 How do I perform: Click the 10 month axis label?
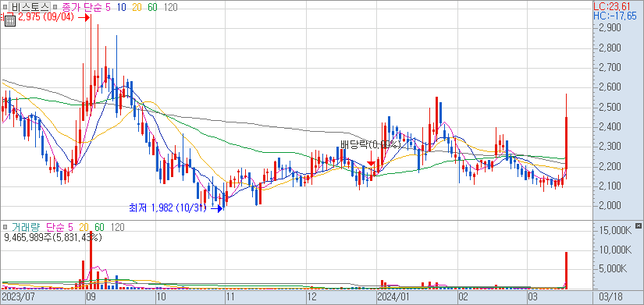[x=162, y=296]
